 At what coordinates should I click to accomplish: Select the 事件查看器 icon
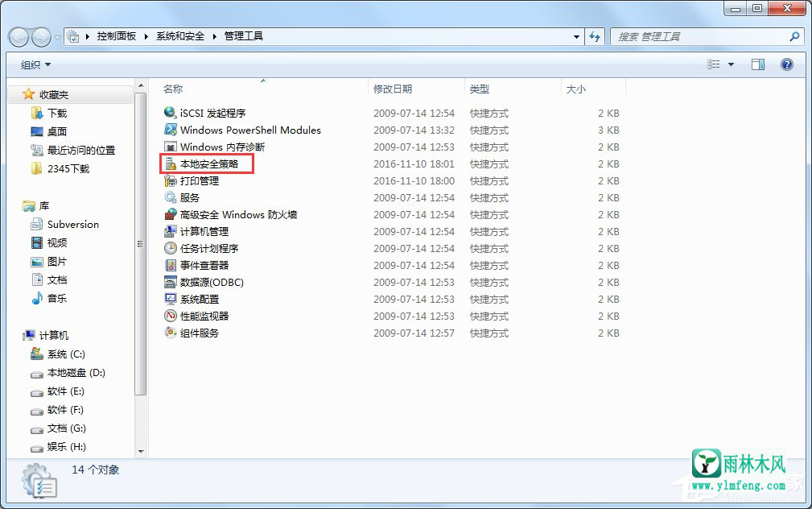(x=171, y=265)
